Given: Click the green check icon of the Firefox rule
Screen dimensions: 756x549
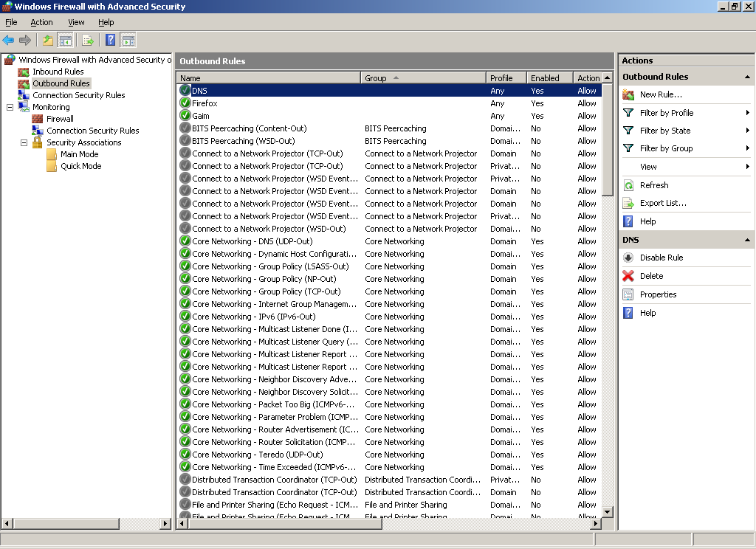Looking at the screenshot, I should point(185,103).
